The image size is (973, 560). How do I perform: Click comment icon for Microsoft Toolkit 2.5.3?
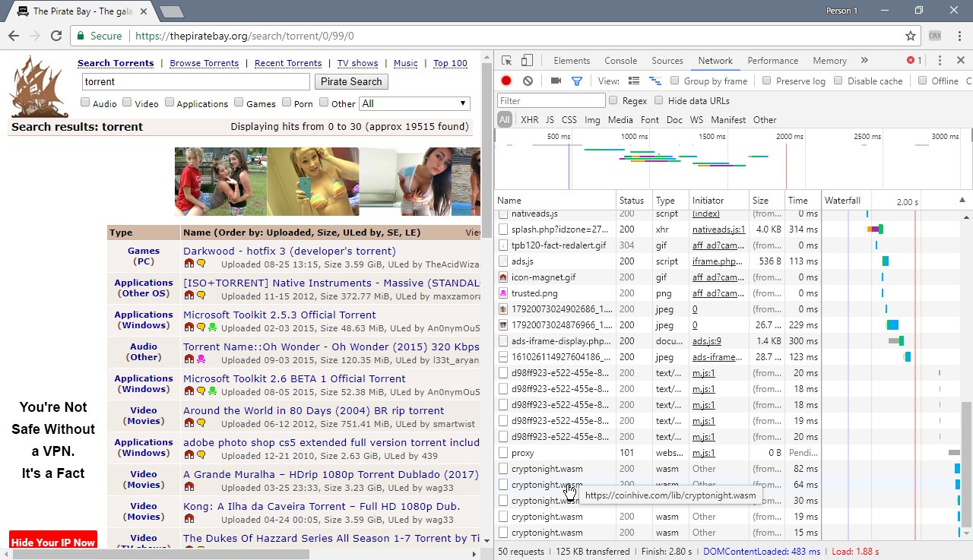coord(201,327)
